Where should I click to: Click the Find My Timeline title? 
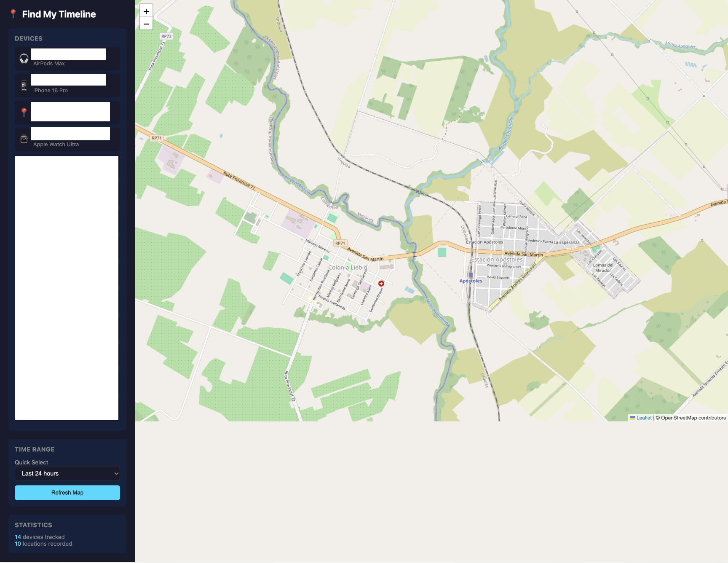pyautogui.click(x=59, y=14)
